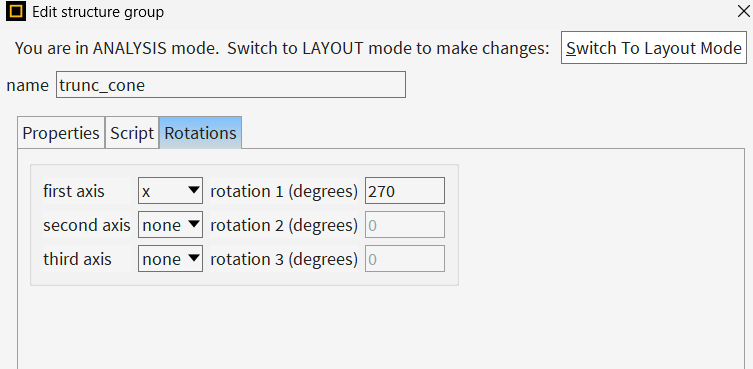Close the Edit structure group dialog
The height and width of the screenshot is (369, 753).
coord(743,12)
